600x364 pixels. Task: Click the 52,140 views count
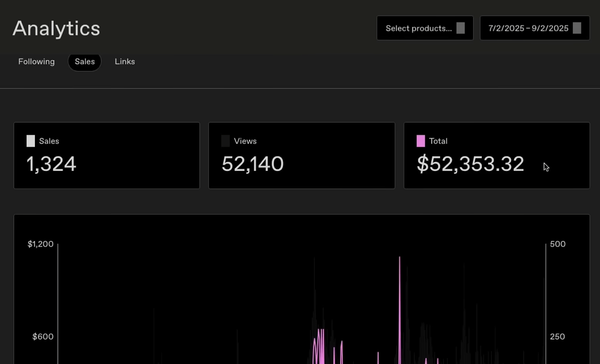coord(252,164)
